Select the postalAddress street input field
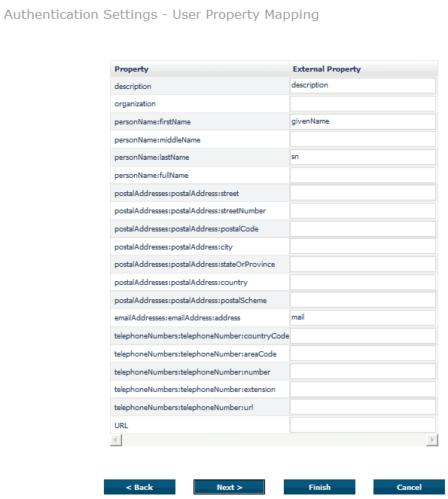Viewport: 448px width, 499px height. (x=363, y=193)
